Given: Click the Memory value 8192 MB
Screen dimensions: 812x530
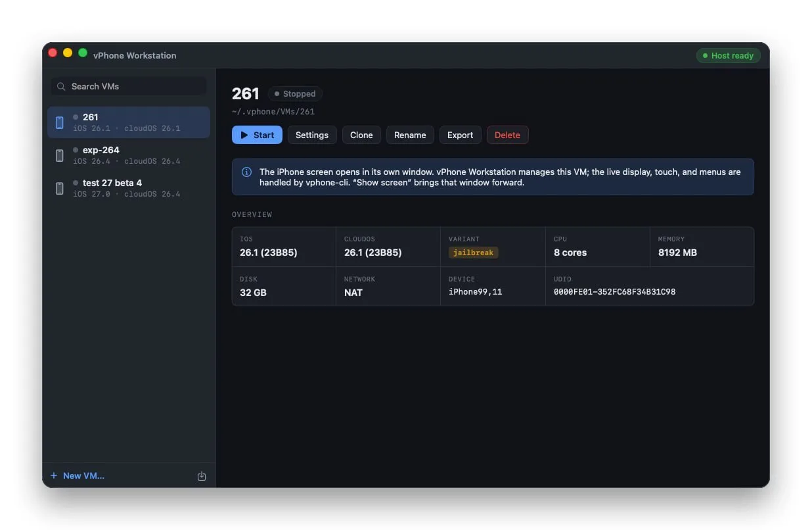Looking at the screenshot, I should point(677,253).
